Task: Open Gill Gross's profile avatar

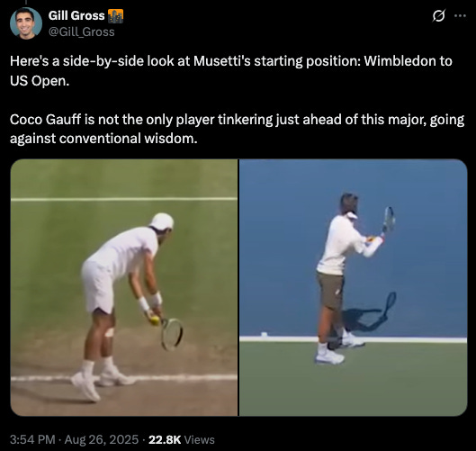Action: point(26,23)
